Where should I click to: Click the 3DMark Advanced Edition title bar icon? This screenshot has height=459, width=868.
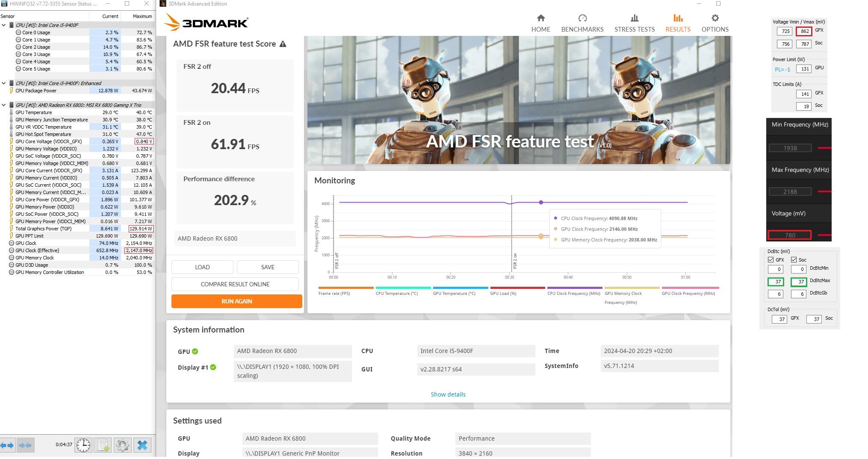pyautogui.click(x=163, y=4)
